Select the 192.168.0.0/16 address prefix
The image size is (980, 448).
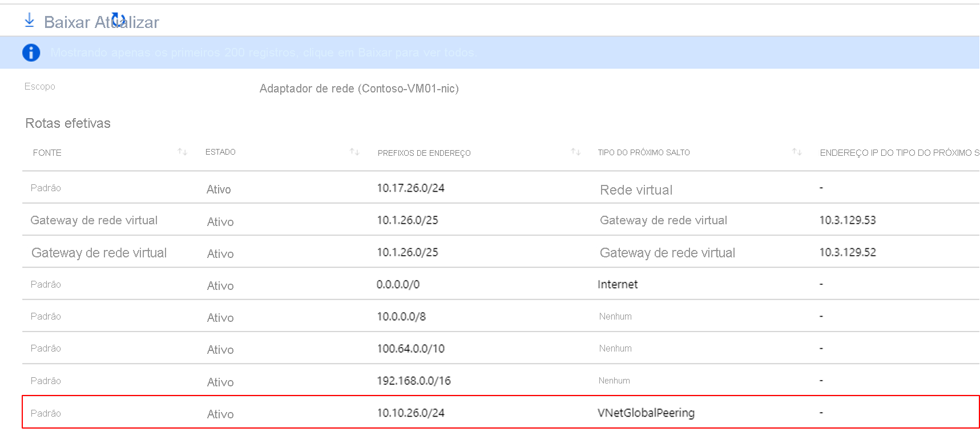(414, 381)
